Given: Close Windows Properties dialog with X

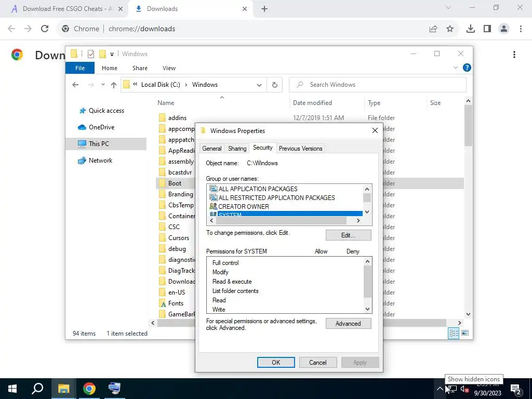Looking at the screenshot, I should [x=375, y=130].
